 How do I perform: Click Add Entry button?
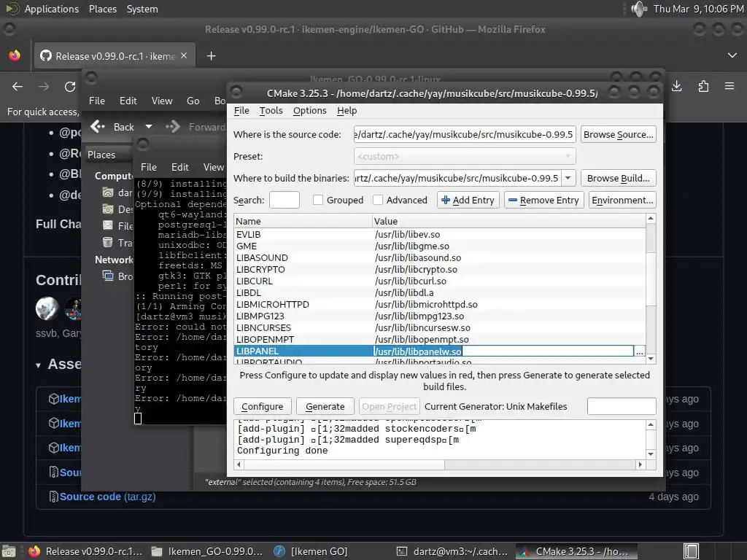468,200
